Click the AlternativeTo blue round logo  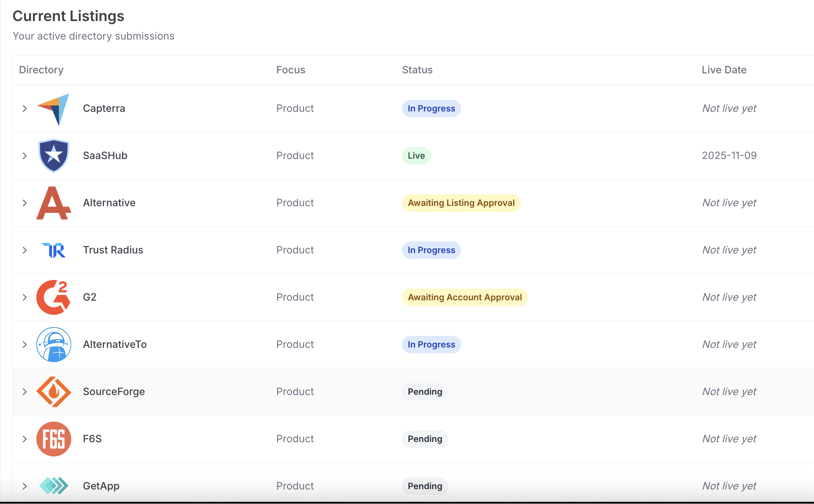coord(54,345)
